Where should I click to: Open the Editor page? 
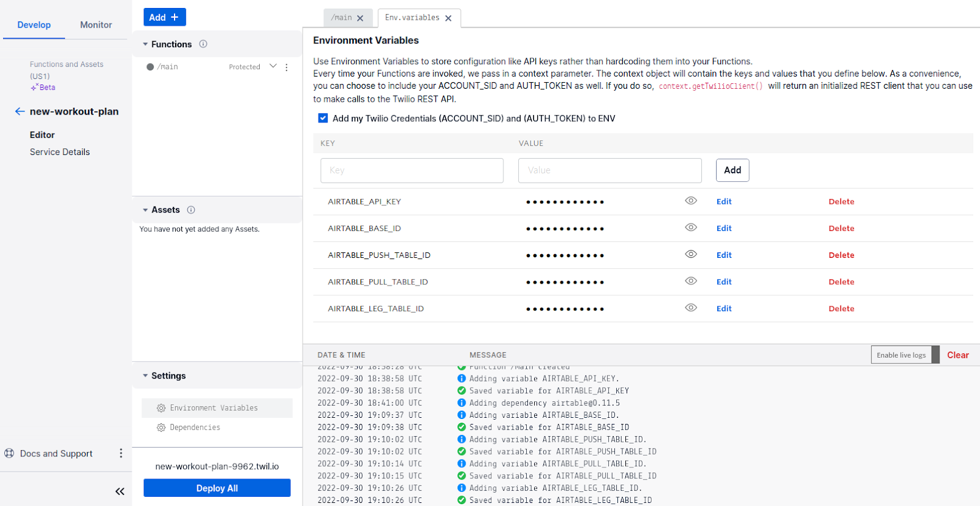(42, 135)
